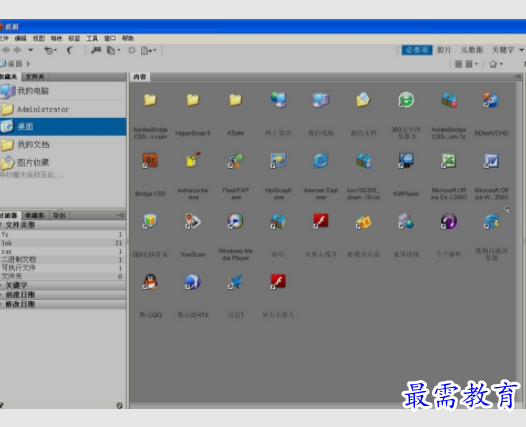The width and height of the screenshot is (526, 427).
Task: Select the Windows Media Player icon
Action: click(235, 221)
